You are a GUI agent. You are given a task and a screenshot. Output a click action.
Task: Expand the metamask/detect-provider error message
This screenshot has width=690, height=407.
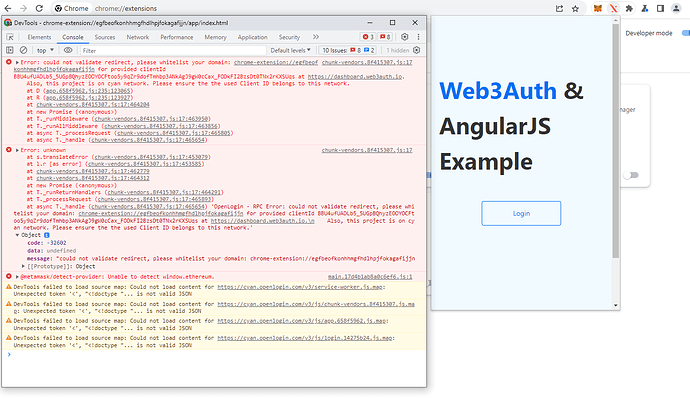pyautogui.click(x=17, y=277)
